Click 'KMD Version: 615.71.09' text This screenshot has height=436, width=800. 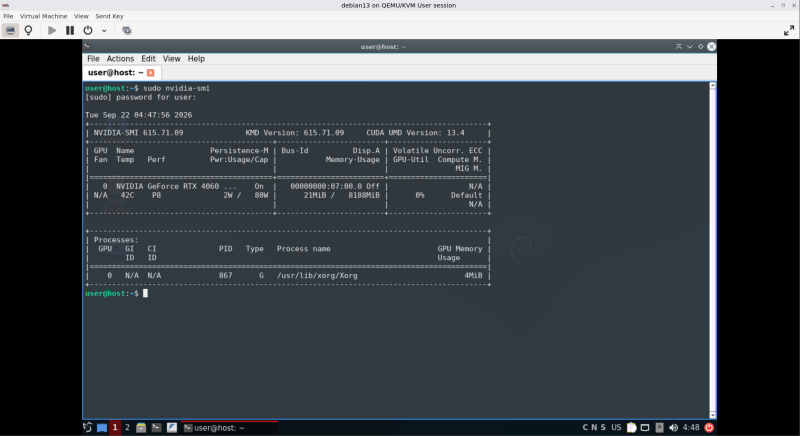coord(294,133)
